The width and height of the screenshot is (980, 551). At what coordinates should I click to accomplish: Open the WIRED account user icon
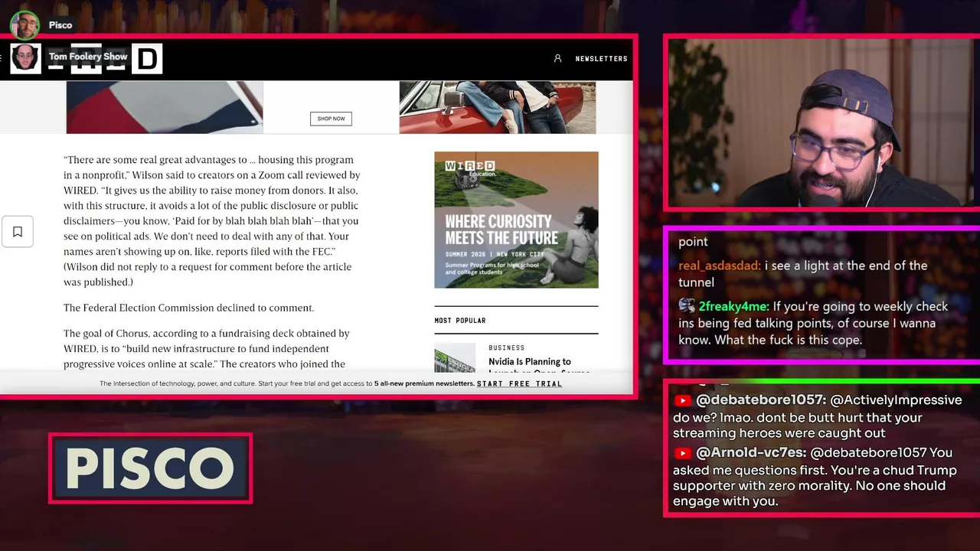point(557,58)
